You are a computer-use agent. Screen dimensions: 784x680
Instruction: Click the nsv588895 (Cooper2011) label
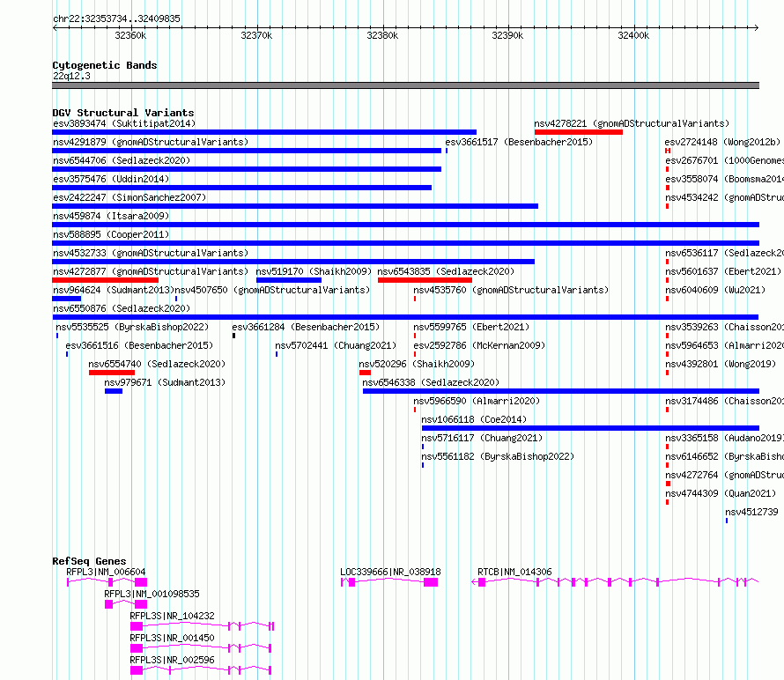tap(111, 234)
